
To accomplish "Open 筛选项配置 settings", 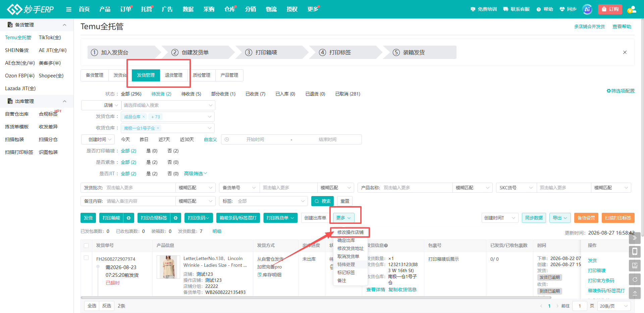I will click(621, 91).
